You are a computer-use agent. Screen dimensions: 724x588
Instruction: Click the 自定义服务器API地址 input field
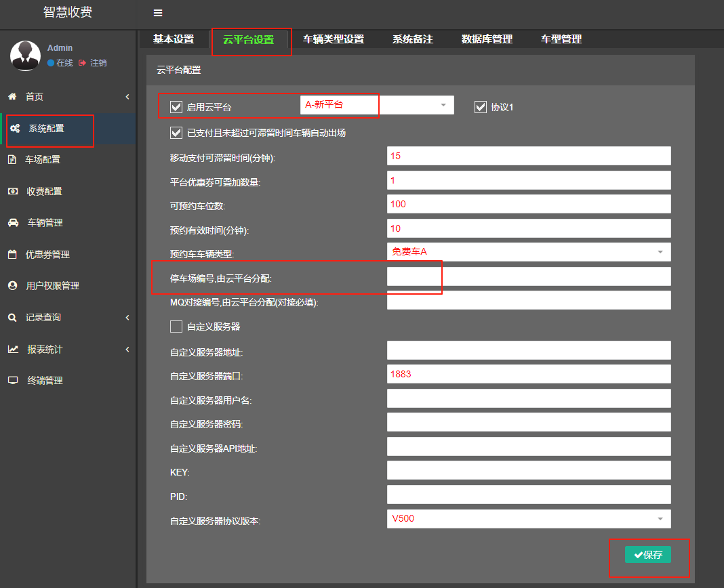(529, 447)
